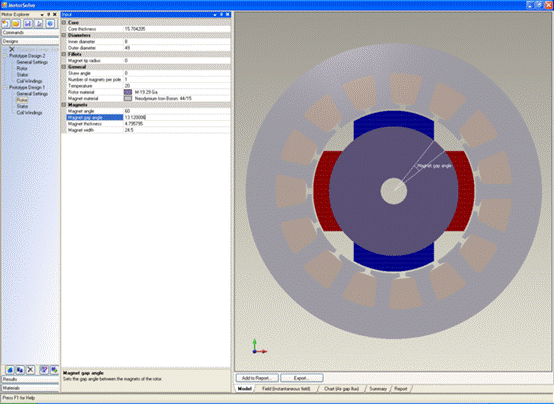Click the Rotor material color swatch
Image resolution: width=554 pixels, height=404 pixels.
point(128,92)
